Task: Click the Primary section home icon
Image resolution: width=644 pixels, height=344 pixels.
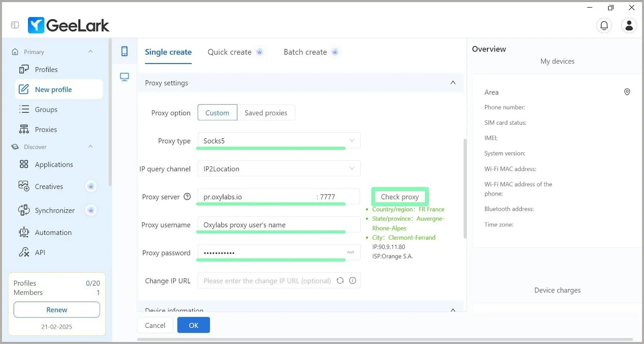Action: click(x=15, y=51)
